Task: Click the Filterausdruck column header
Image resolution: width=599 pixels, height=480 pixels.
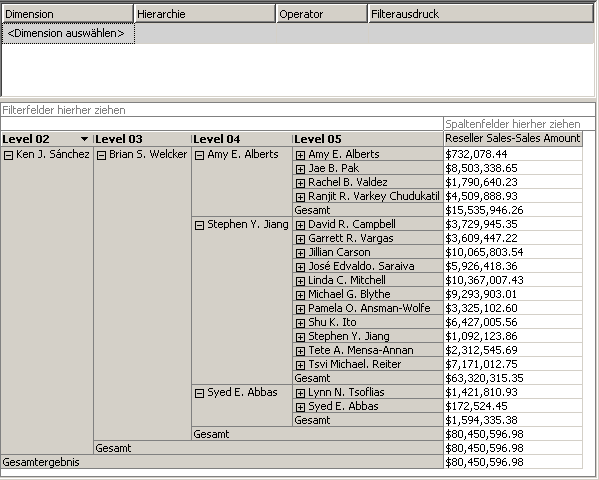Action: (x=481, y=14)
